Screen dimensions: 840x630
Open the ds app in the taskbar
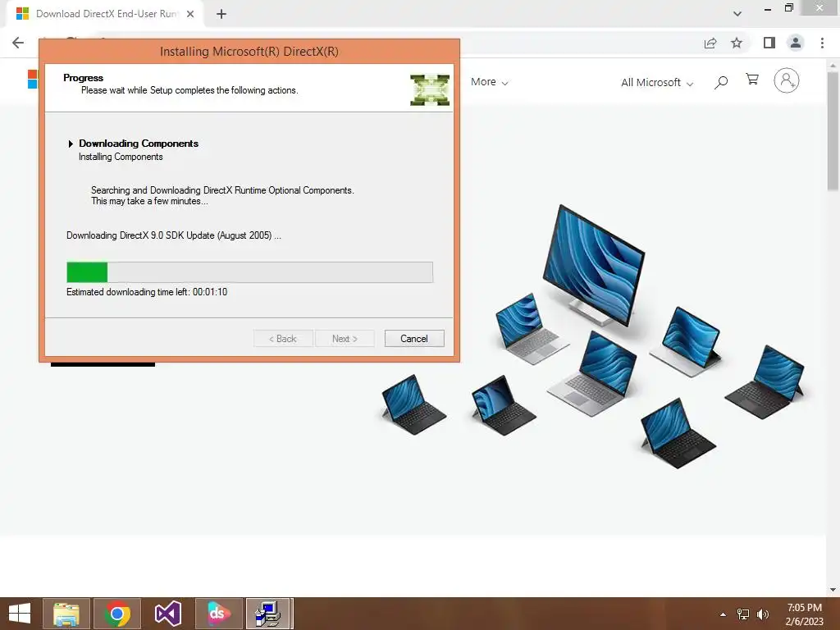[x=219, y=614]
